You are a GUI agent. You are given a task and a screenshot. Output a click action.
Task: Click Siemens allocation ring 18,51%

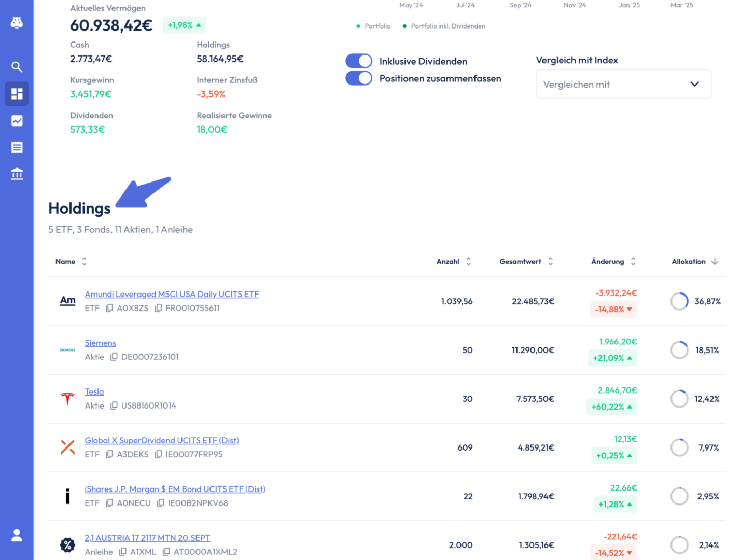click(679, 350)
